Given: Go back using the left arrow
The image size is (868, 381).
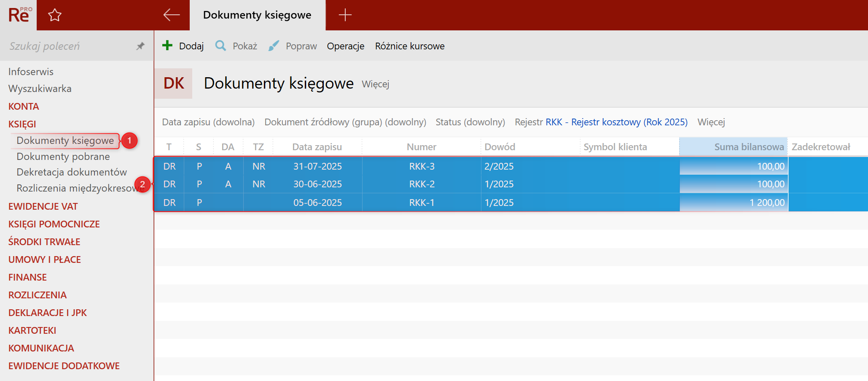Looking at the screenshot, I should [x=171, y=15].
